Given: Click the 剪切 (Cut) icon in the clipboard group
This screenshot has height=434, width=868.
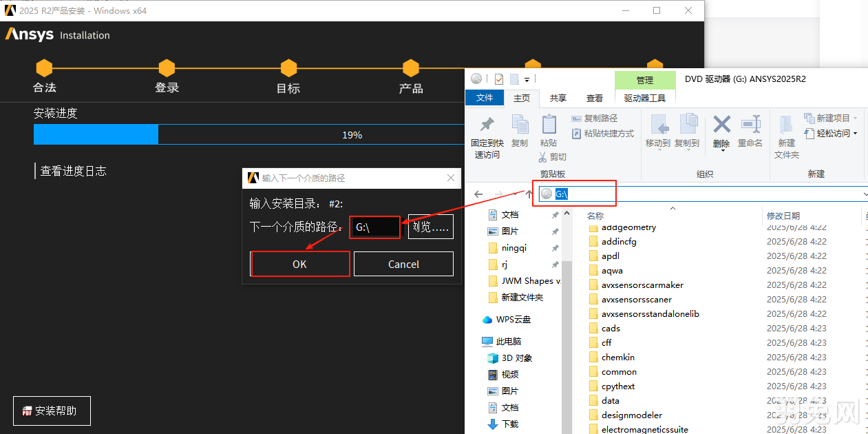Looking at the screenshot, I should point(551,156).
